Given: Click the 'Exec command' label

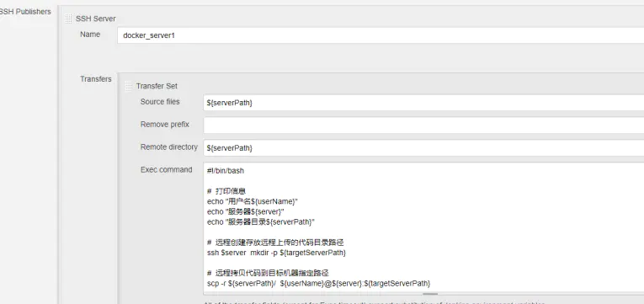Looking at the screenshot, I should 167,169.
